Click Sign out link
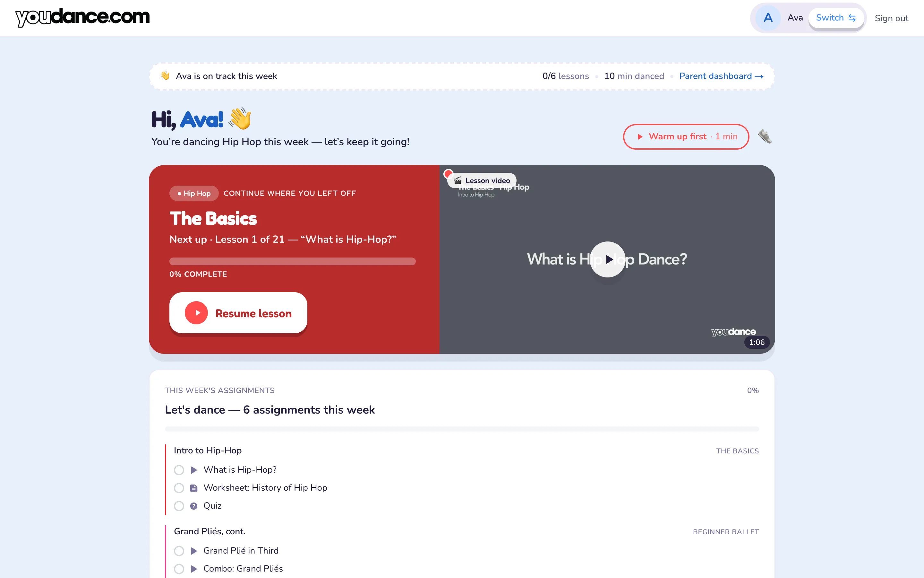924x578 pixels. (x=891, y=18)
